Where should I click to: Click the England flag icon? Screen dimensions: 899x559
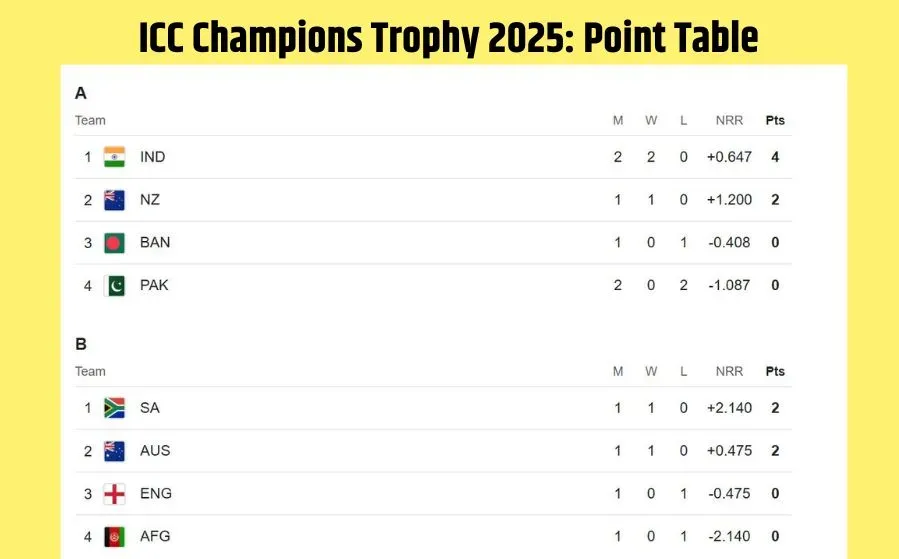(114, 494)
